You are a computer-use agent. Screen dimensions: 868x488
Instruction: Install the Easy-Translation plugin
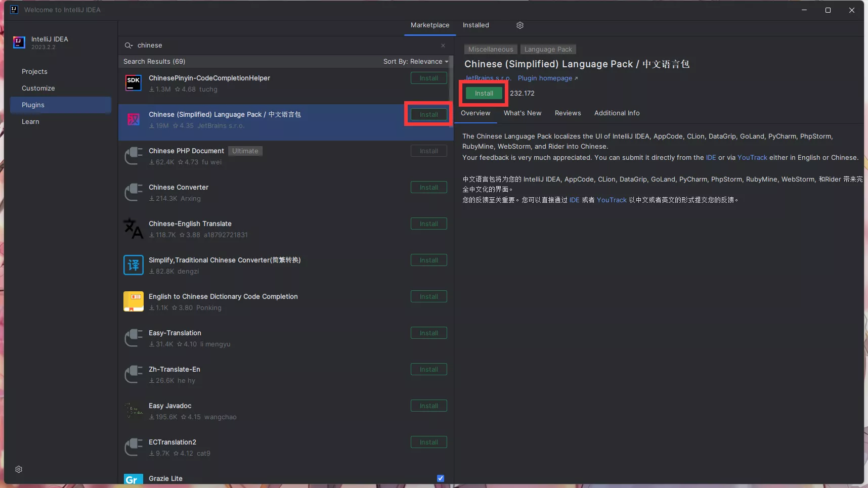click(429, 333)
